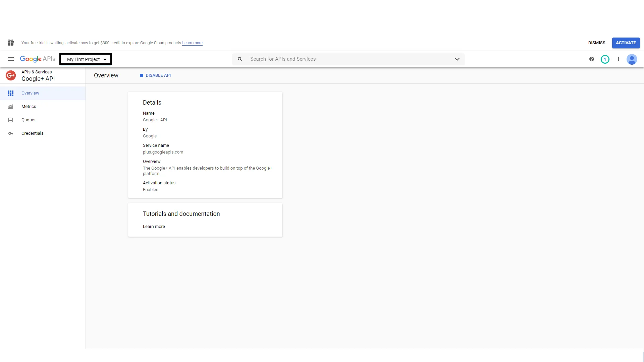The image size is (644, 362).
Task: Open My First Project dropdown
Action: coord(86,59)
